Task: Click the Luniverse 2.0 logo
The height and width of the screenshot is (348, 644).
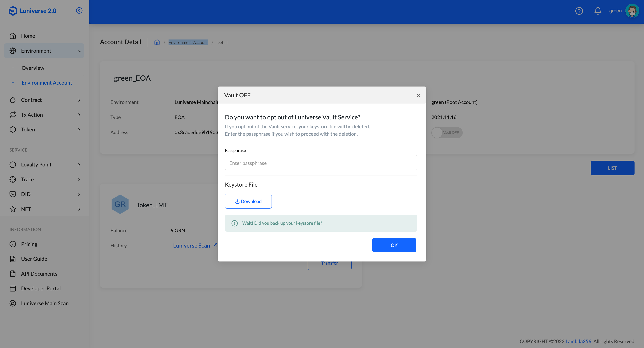Action: pos(32,11)
